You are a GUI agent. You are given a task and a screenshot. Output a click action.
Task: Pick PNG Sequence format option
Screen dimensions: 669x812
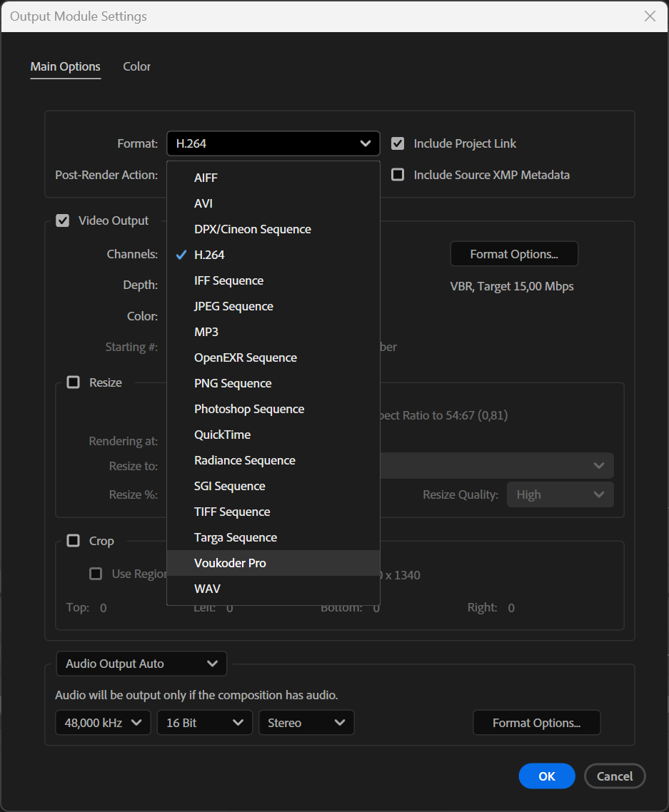coord(233,383)
